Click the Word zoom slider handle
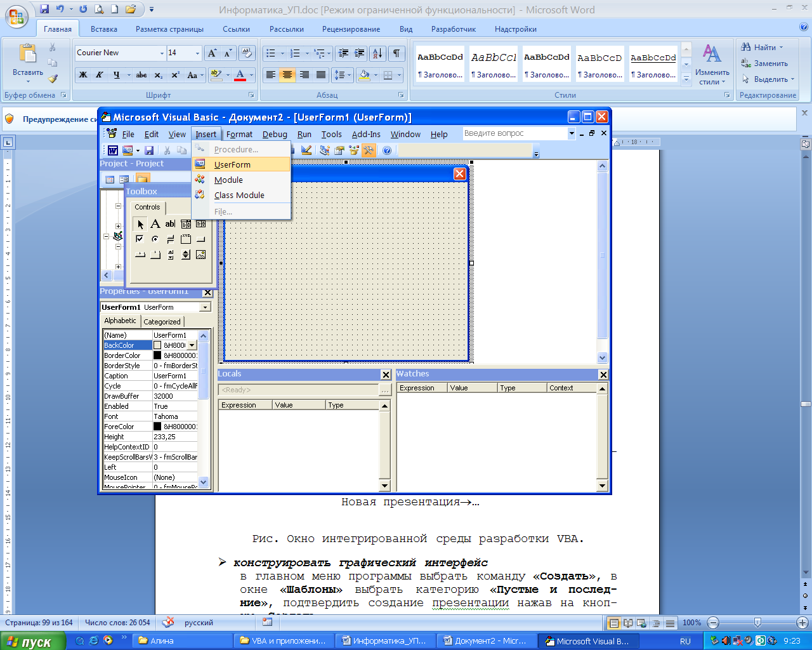Image resolution: width=812 pixels, height=650 pixels. coord(757,623)
